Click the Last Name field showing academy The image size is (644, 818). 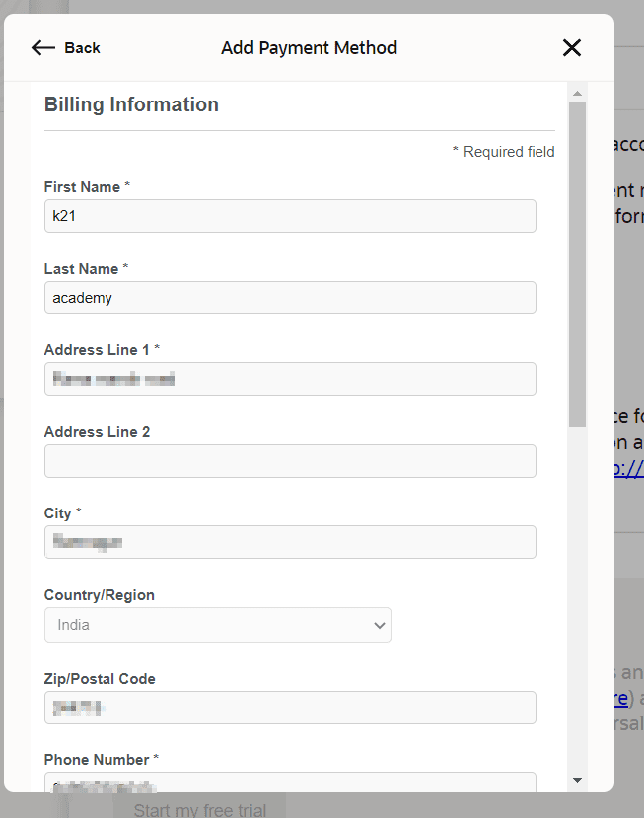point(290,298)
